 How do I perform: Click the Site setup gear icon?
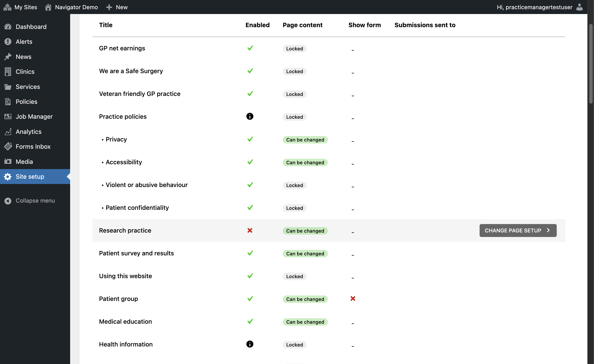pyautogui.click(x=8, y=177)
